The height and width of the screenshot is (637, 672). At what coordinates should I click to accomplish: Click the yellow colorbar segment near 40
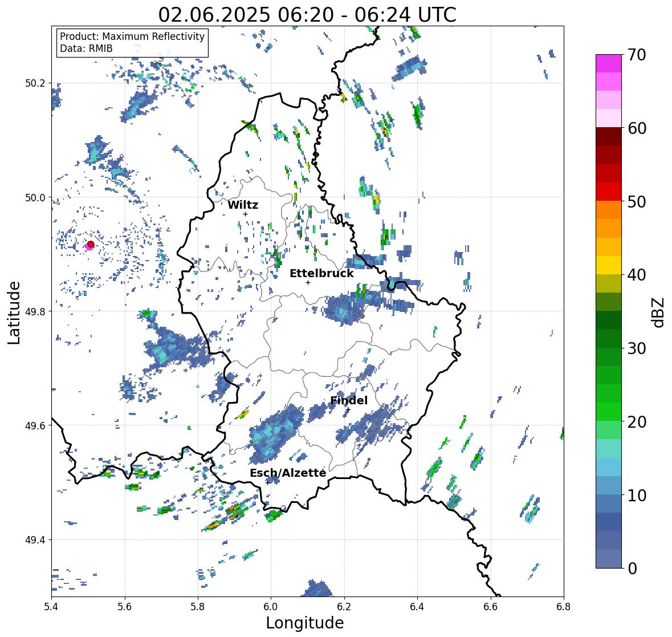[609, 265]
